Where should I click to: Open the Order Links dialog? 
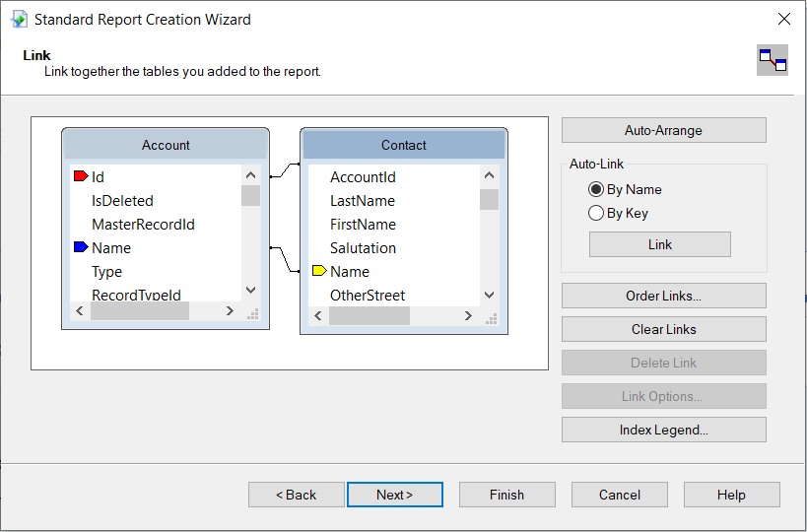pyautogui.click(x=663, y=296)
